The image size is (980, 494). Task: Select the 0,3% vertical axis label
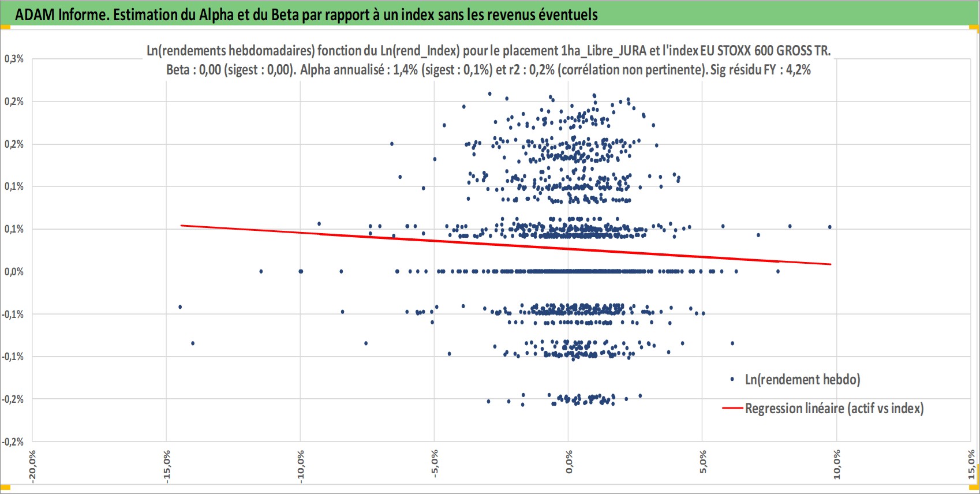[x=14, y=59]
